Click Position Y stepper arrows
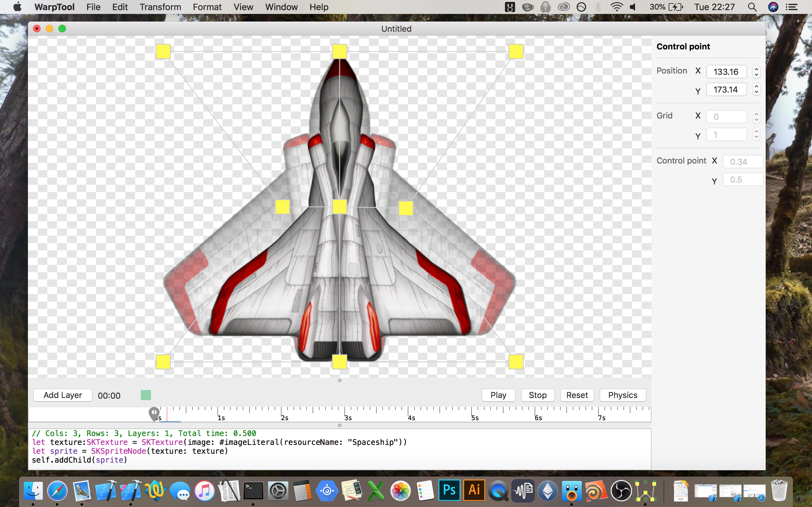 tap(756, 90)
